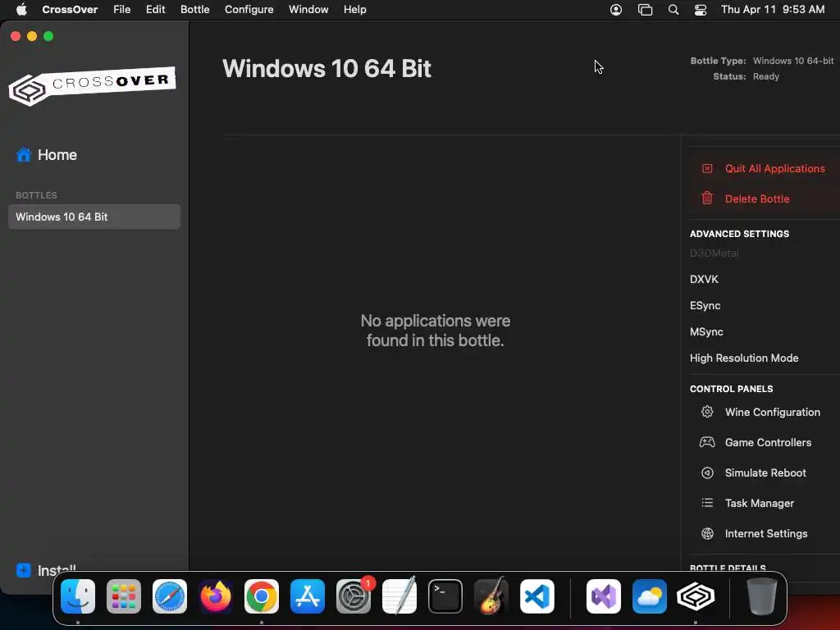The width and height of the screenshot is (840, 630).
Task: Open Internet Settings control panel
Action: (x=765, y=533)
